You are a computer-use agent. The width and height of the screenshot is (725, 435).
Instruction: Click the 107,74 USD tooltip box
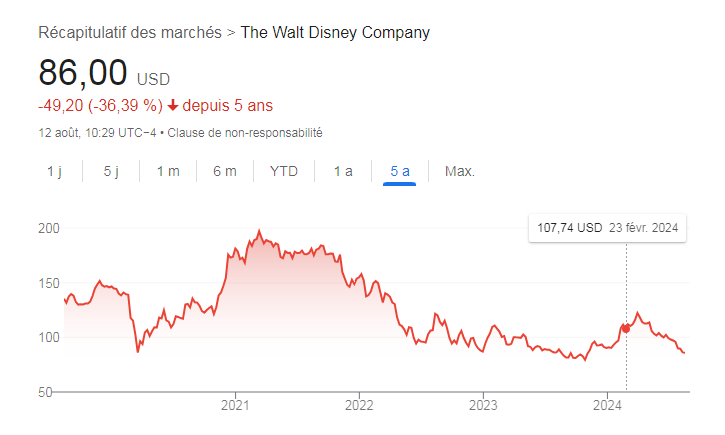click(608, 228)
